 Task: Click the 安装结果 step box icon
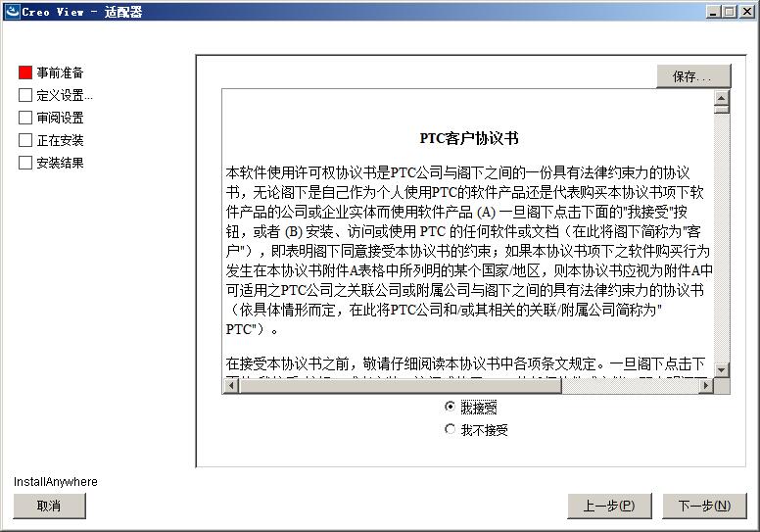[x=25, y=163]
